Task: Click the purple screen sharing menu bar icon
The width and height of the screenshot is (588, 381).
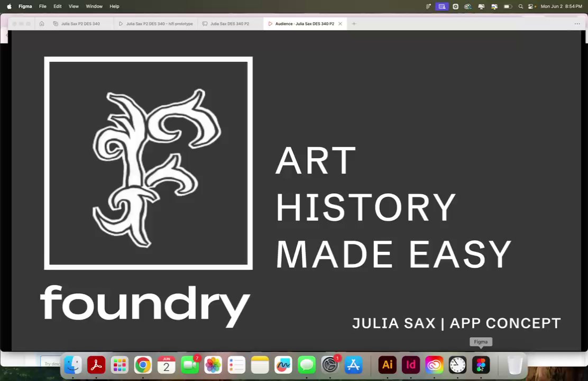Action: [x=442, y=6]
